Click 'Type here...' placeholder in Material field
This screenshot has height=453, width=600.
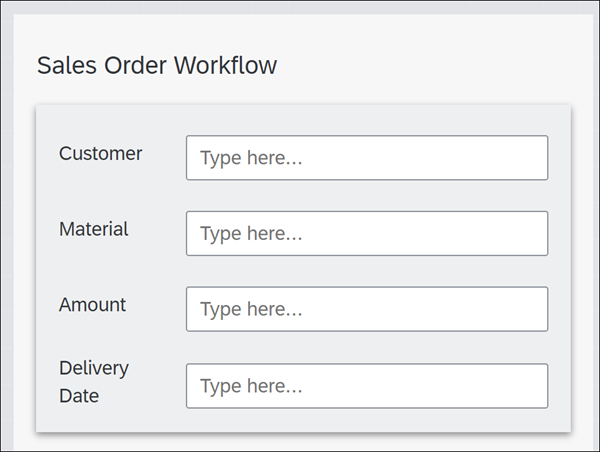[251, 234]
